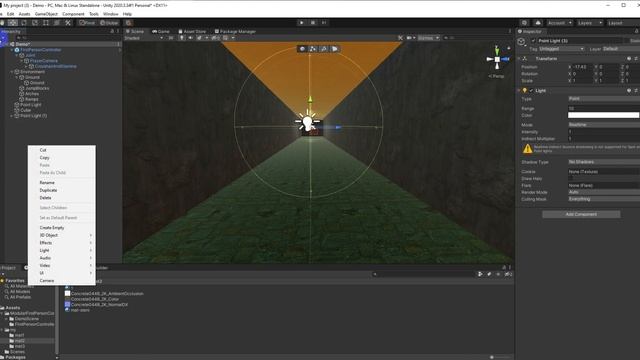Switch to the Game tab
Image resolution: width=640 pixels, height=360 pixels.
pyautogui.click(x=161, y=31)
